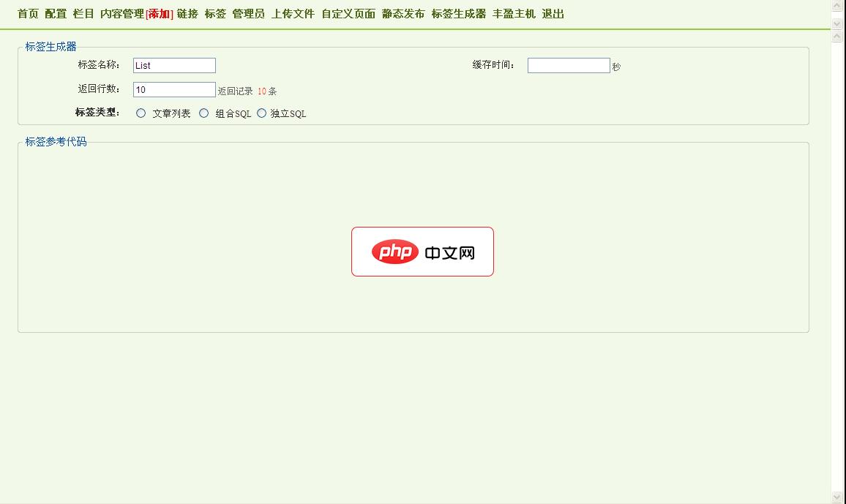Open the 首页 menu item

tap(26, 13)
